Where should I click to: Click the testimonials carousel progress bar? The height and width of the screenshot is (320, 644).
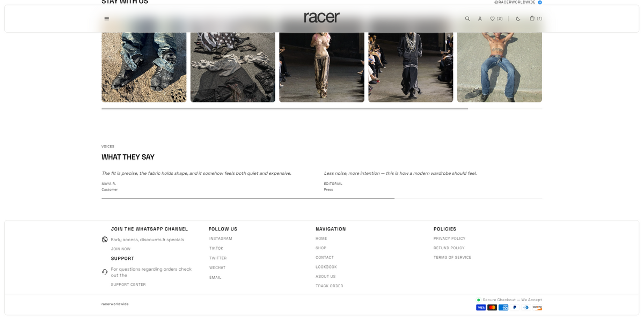click(x=322, y=198)
